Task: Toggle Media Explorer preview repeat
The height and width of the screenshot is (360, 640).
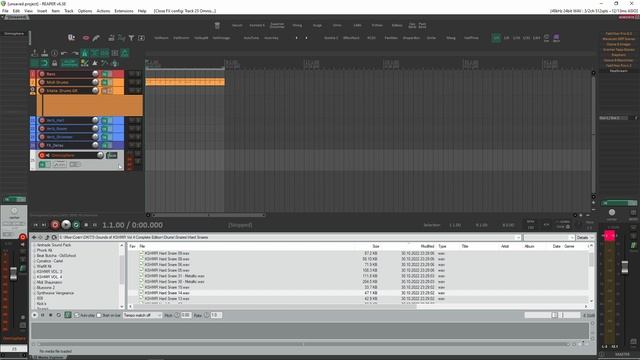Action: pyautogui.click(x=59, y=315)
